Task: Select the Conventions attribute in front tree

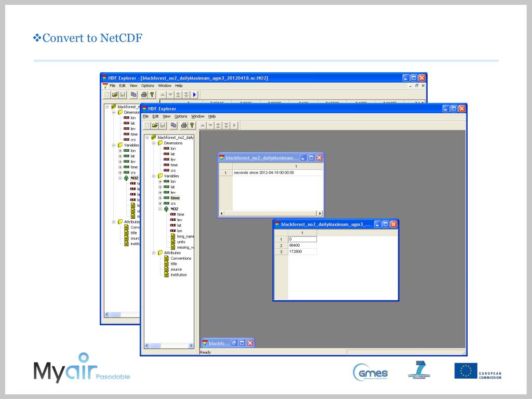Action: pos(180,258)
